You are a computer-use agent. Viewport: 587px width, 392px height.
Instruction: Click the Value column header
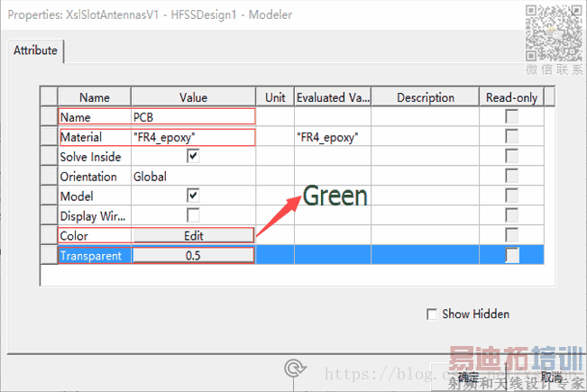tap(194, 97)
